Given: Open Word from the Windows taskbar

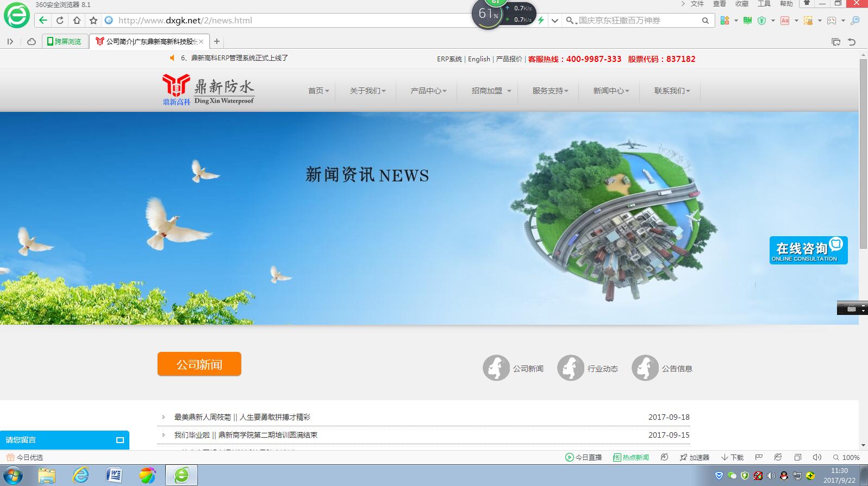Looking at the screenshot, I should pyautogui.click(x=114, y=476).
